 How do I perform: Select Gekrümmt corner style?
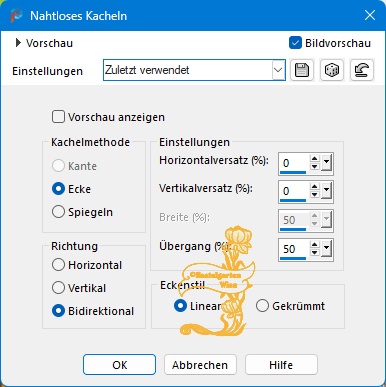click(x=262, y=306)
